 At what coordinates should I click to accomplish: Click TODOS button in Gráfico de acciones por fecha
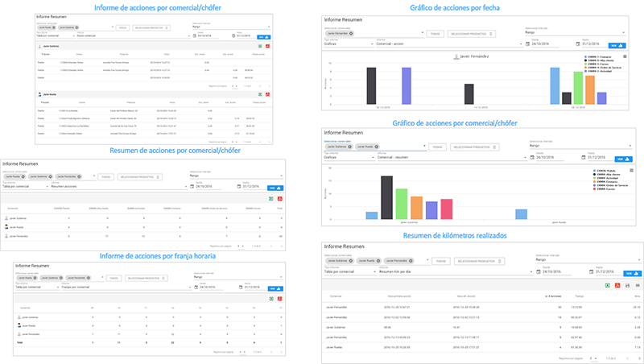tap(435, 34)
